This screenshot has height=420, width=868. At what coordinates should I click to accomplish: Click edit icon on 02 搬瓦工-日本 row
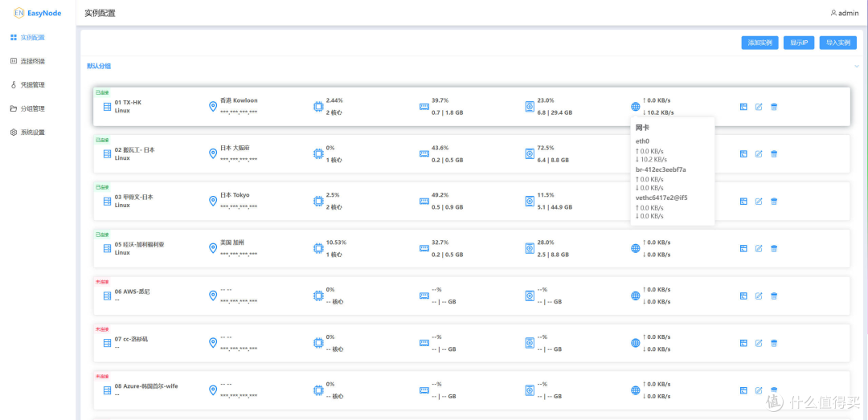[x=759, y=154]
